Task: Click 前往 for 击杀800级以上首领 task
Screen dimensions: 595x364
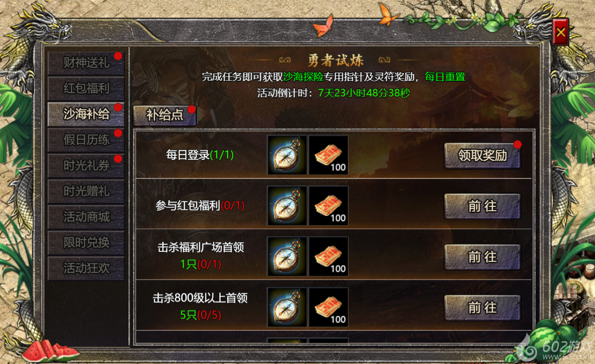Action: (483, 308)
